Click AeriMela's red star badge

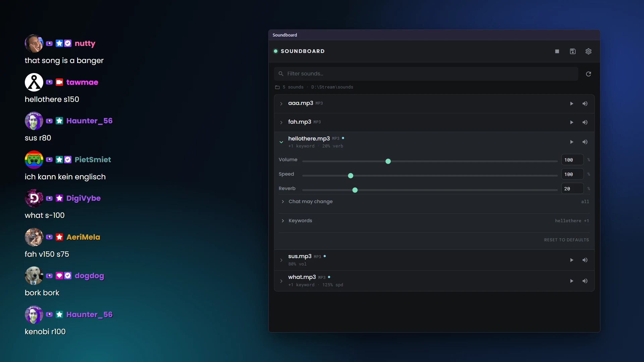click(x=59, y=237)
